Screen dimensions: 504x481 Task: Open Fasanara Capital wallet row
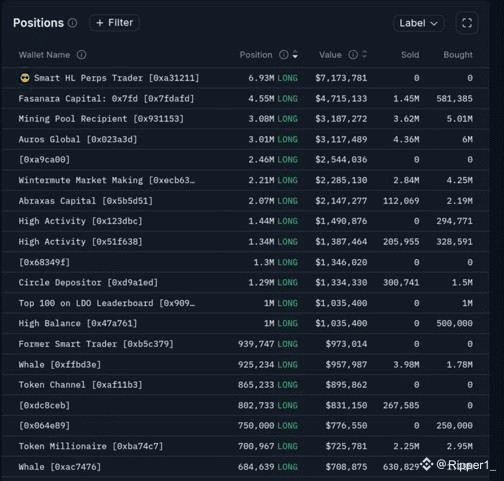point(245,99)
